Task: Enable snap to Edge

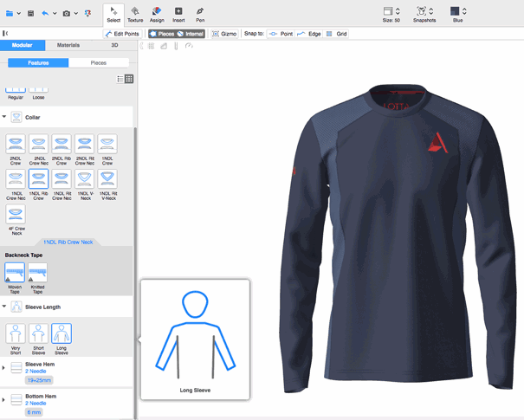Action: 309,34
